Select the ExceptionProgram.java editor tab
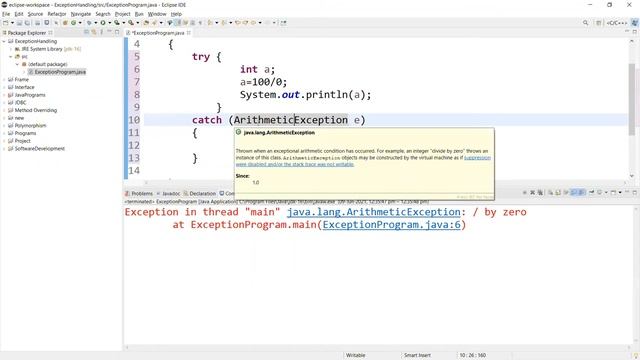This screenshot has height=360, width=640. coord(158,33)
